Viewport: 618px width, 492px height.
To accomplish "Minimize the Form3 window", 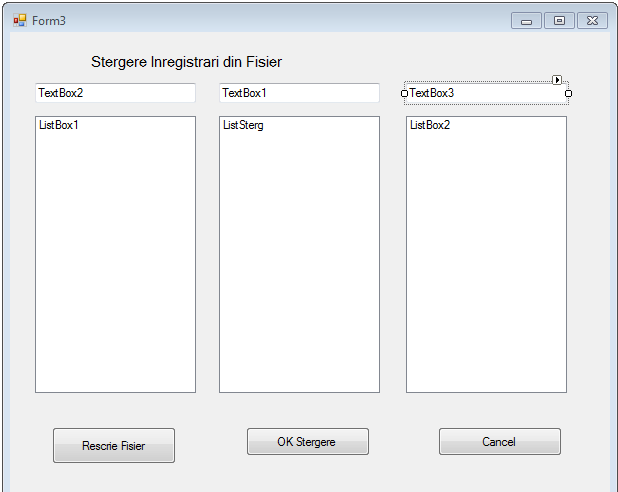I will click(x=527, y=20).
